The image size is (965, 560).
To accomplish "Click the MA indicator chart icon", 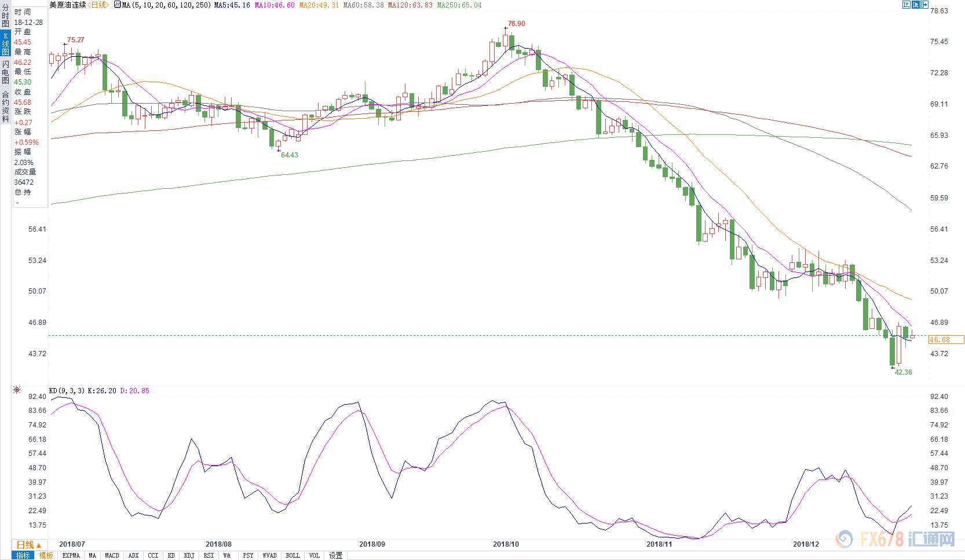I will click(118, 5).
